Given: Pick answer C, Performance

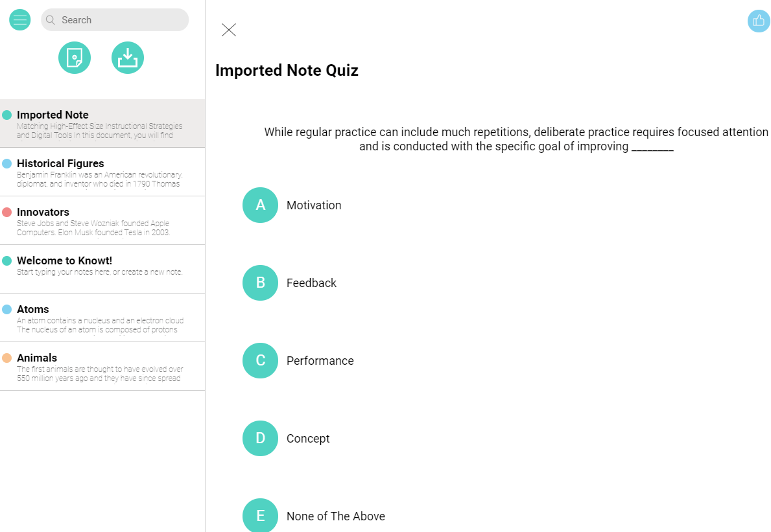Looking at the screenshot, I should click(x=260, y=361).
